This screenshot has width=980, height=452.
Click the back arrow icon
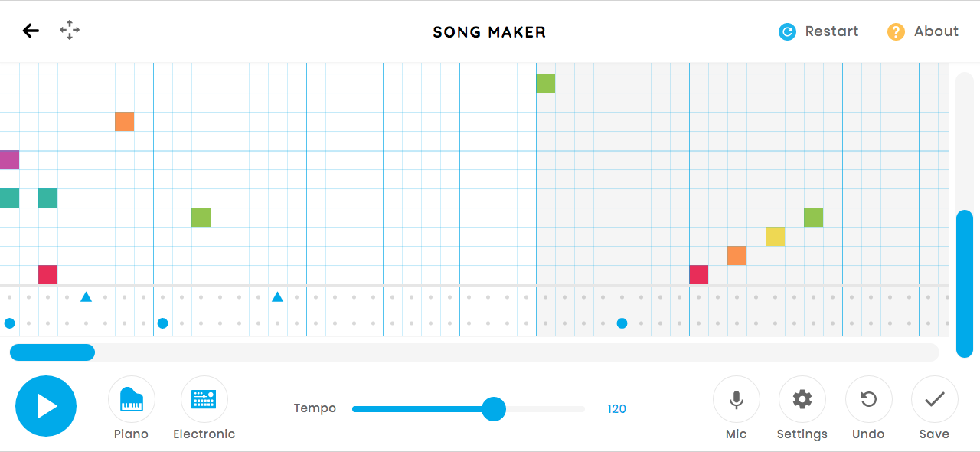click(x=31, y=31)
